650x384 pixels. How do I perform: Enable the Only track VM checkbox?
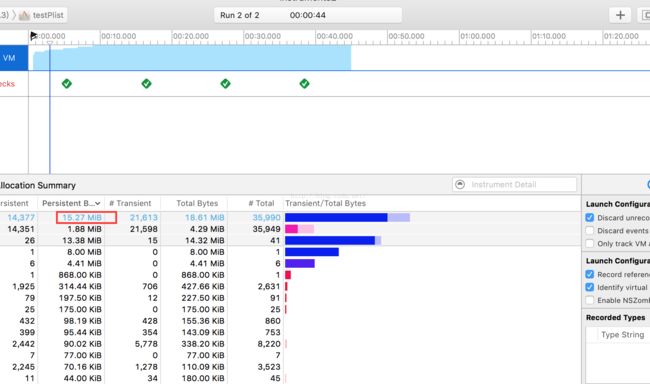pos(589,243)
